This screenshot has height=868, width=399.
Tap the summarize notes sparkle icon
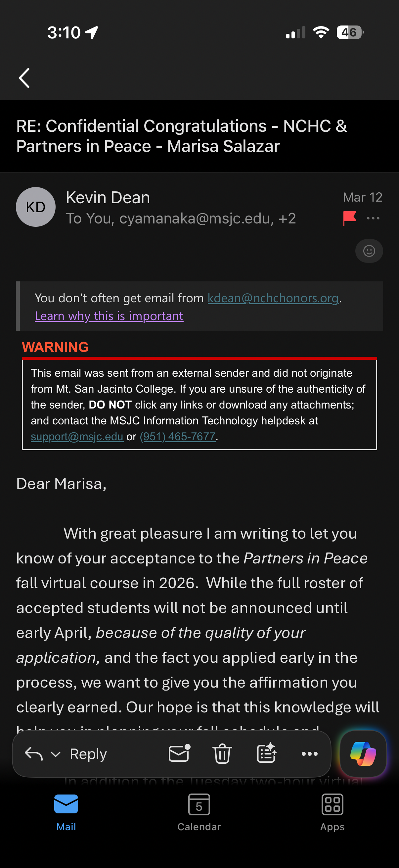(266, 754)
